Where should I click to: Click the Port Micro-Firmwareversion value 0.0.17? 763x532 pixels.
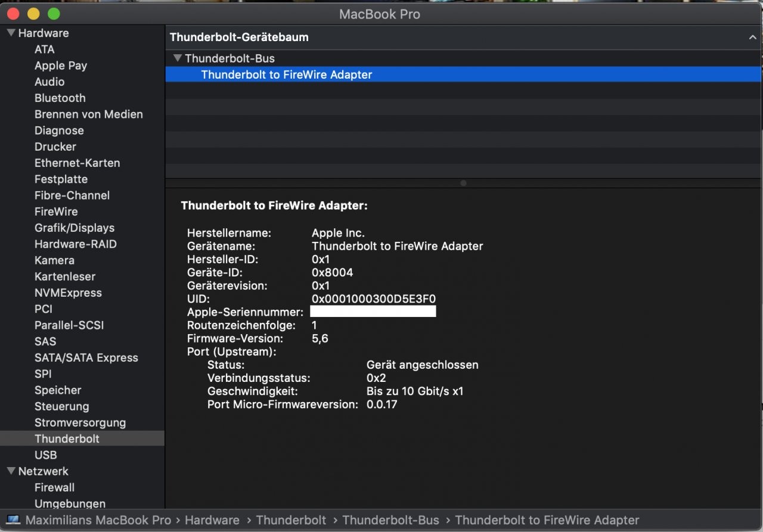click(382, 405)
